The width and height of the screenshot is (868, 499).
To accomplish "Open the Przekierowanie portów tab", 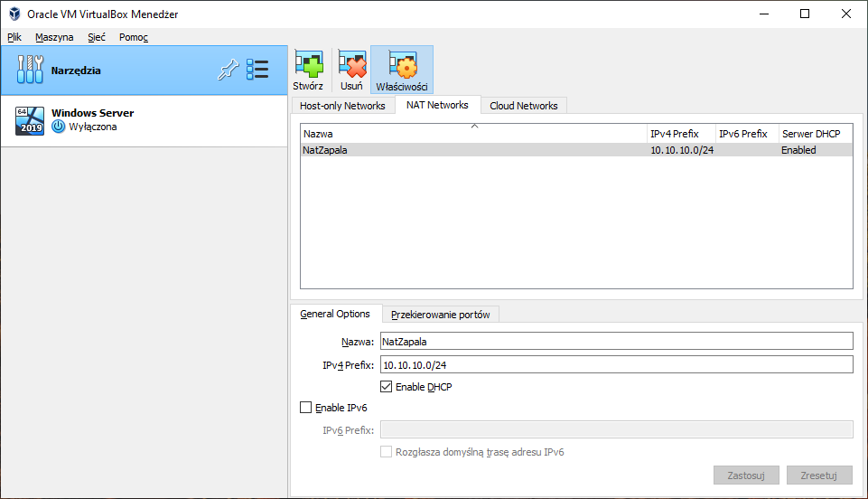I will (x=441, y=315).
